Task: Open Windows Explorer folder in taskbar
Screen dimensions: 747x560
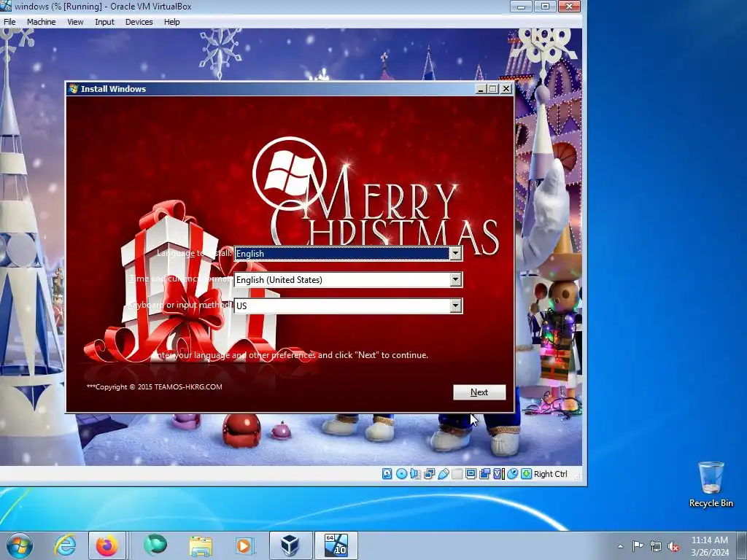Action: [x=201, y=545]
